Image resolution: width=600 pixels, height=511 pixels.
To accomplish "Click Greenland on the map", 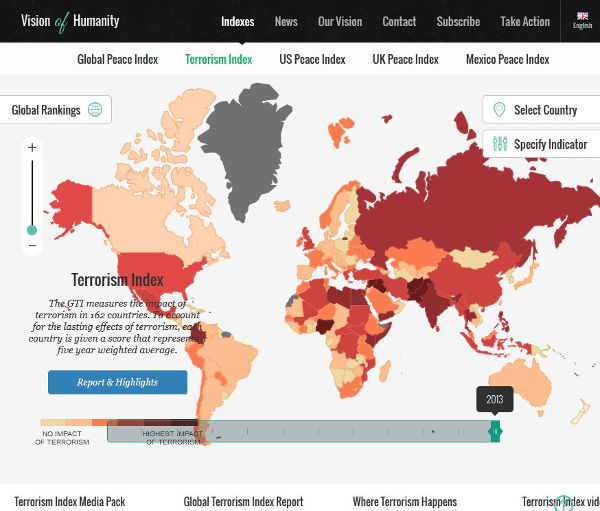I will (243, 145).
